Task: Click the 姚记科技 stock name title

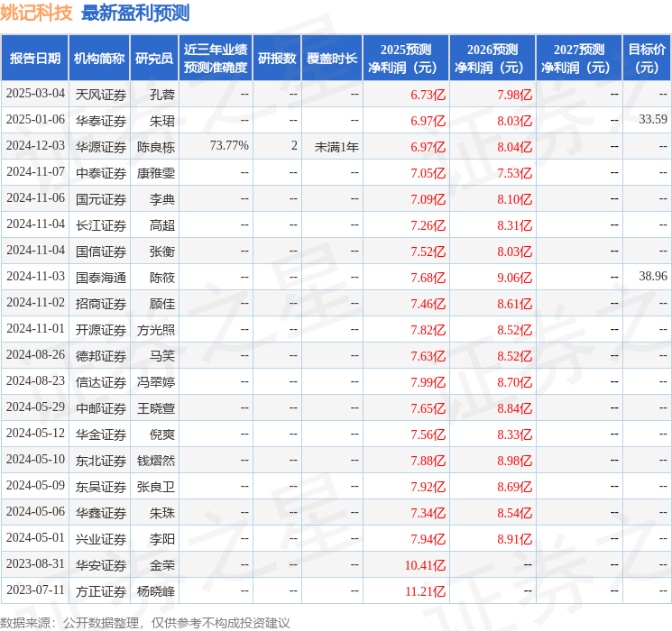Action: [36, 13]
